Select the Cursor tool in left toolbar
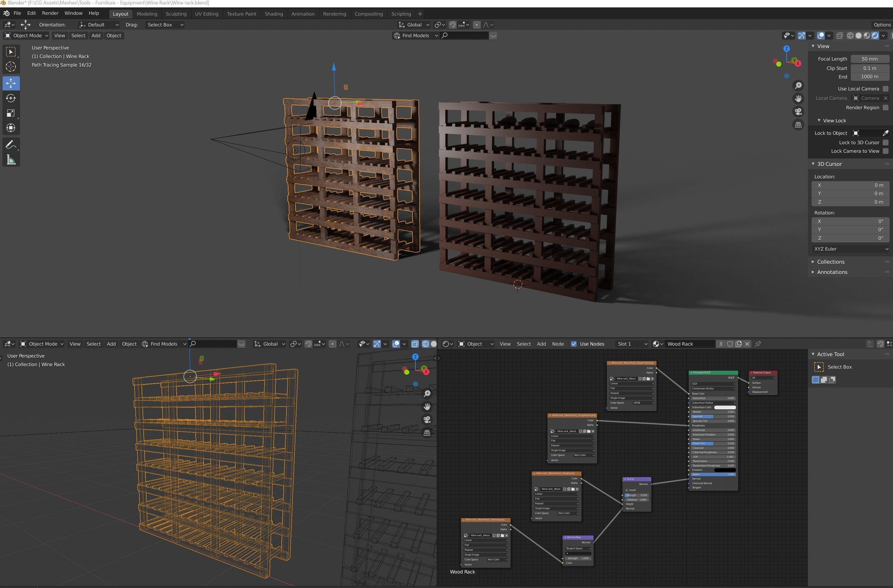The width and height of the screenshot is (893, 588). coord(11,67)
